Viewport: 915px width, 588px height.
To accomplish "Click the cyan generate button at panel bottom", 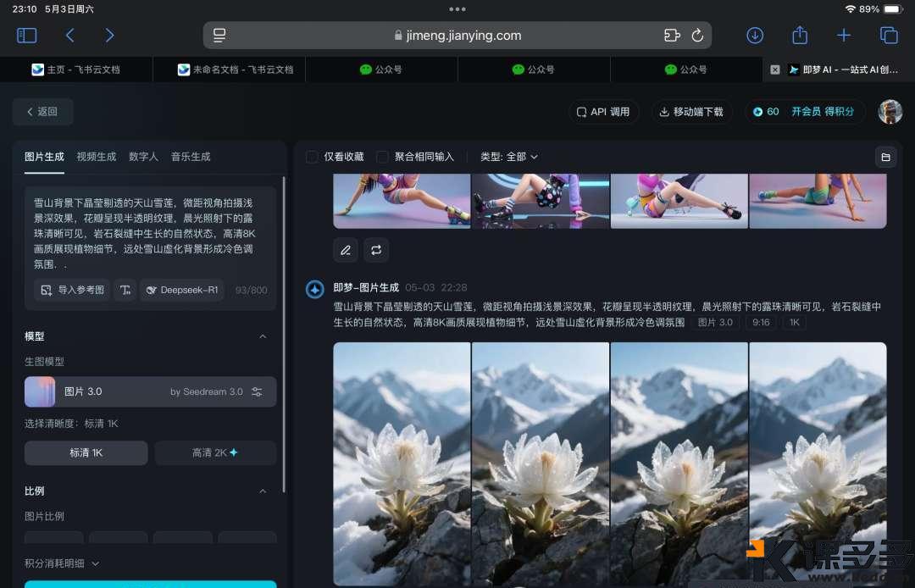I will coord(151,584).
